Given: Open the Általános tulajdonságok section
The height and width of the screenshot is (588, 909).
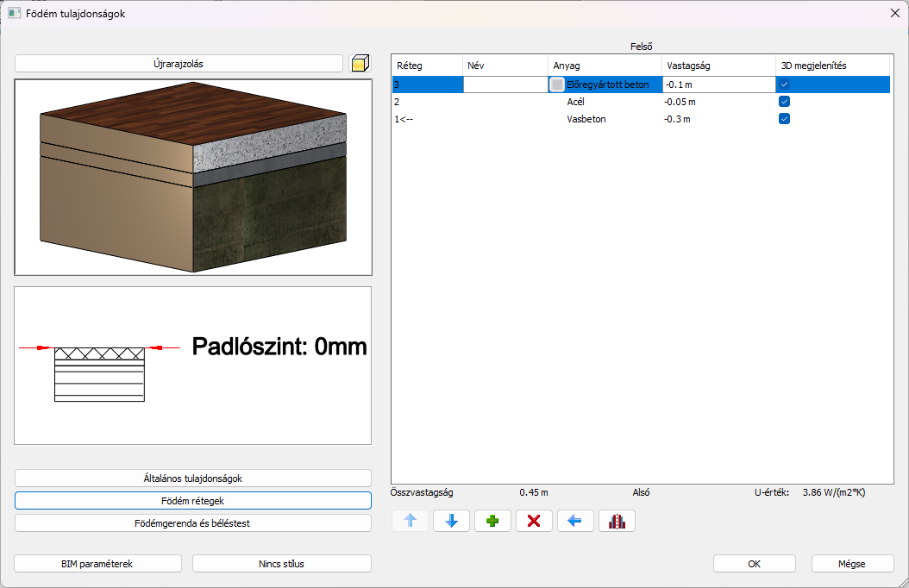Looking at the screenshot, I should tap(193, 479).
